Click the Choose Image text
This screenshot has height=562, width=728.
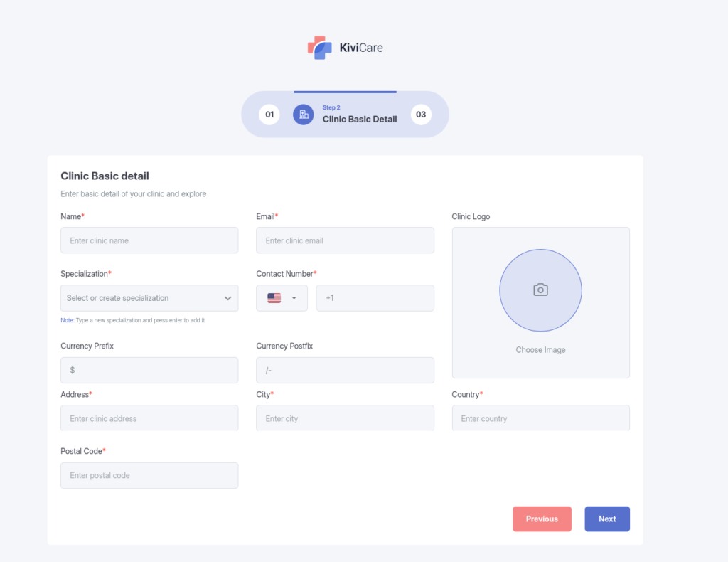[540, 350]
